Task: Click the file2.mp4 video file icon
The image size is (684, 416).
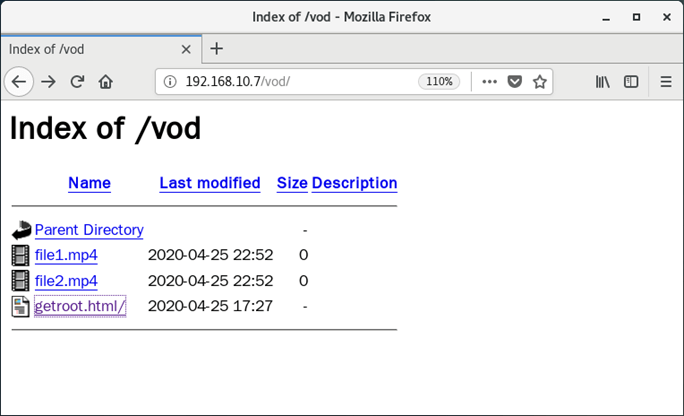Action: click(20, 280)
